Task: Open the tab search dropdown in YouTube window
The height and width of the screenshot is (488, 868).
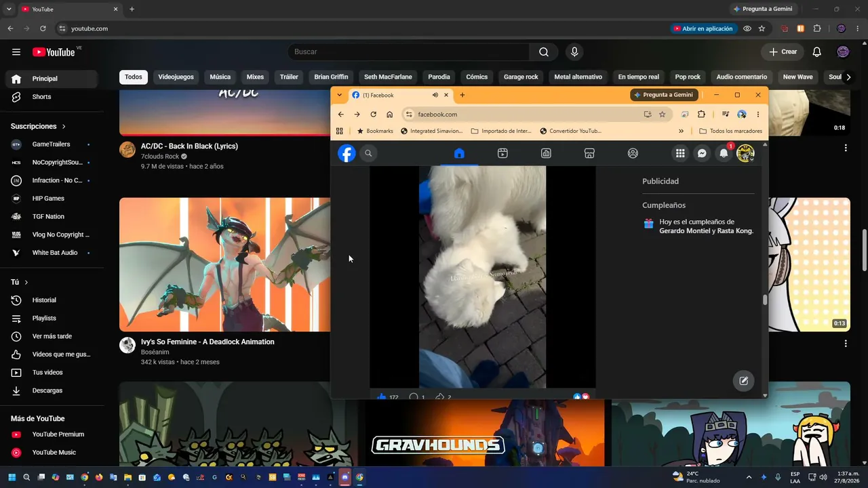Action: tap(9, 9)
